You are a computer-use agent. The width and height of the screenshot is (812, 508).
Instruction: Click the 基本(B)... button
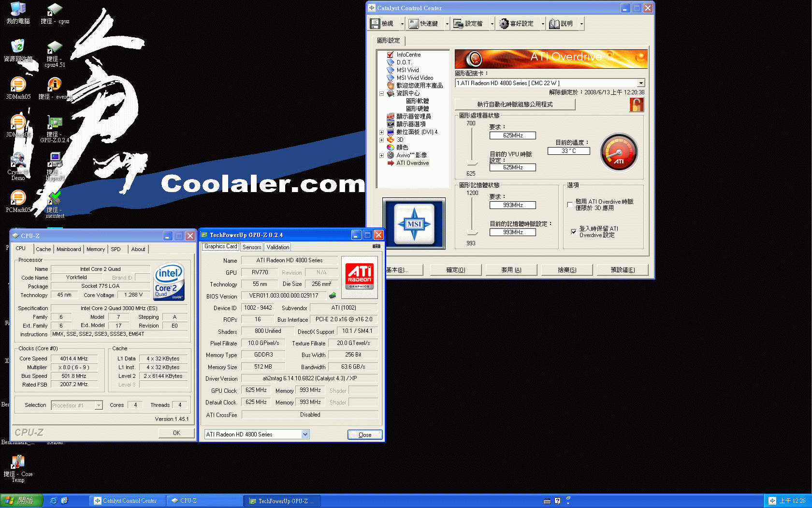pos(403,270)
